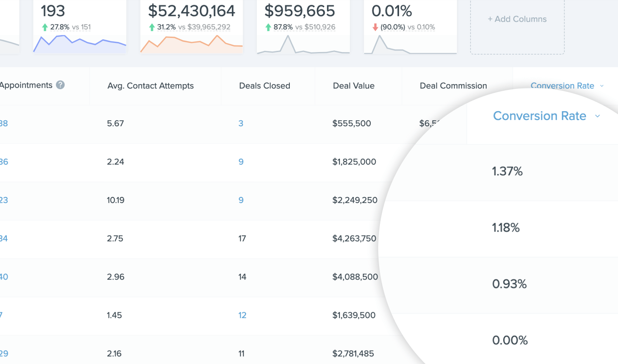Click the gray sparkline under $959,665

pyautogui.click(x=303, y=45)
